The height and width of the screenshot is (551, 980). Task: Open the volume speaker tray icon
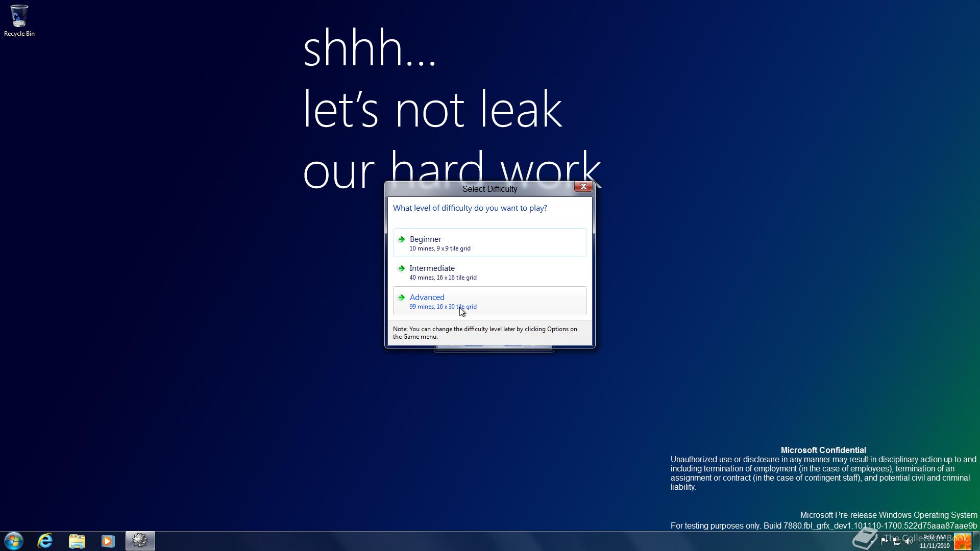point(909,541)
